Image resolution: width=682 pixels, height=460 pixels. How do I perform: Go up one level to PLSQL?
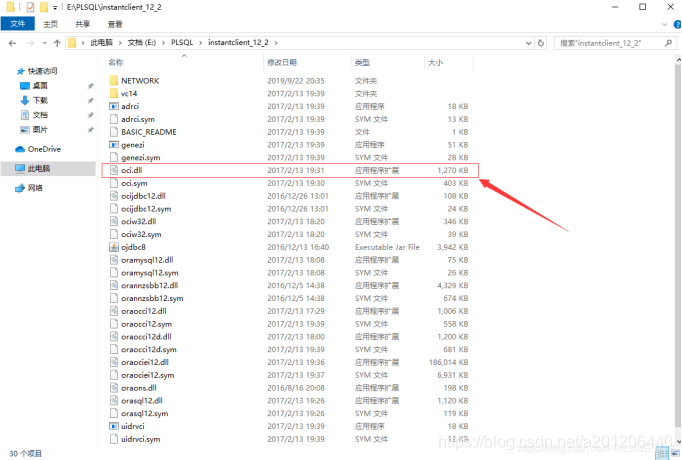[x=57, y=43]
